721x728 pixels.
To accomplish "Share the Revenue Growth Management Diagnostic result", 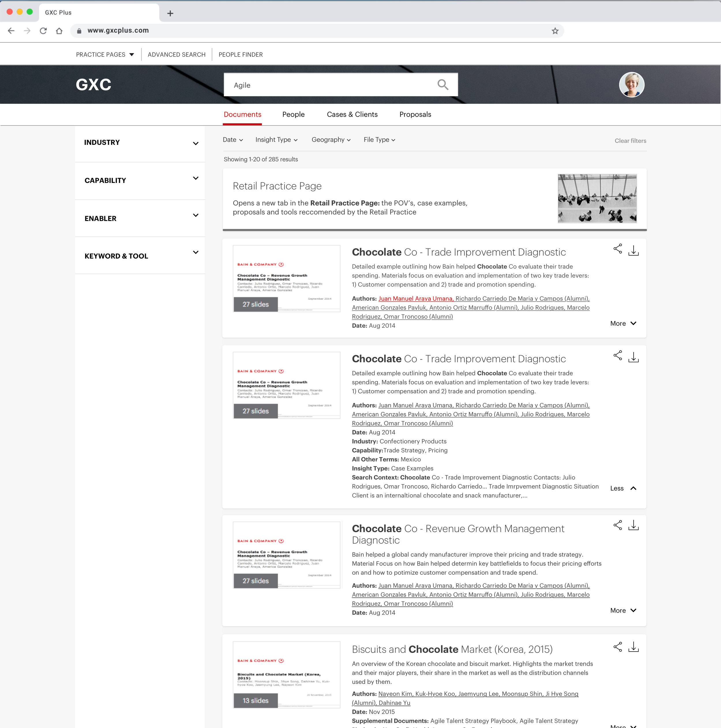I will pyautogui.click(x=618, y=525).
